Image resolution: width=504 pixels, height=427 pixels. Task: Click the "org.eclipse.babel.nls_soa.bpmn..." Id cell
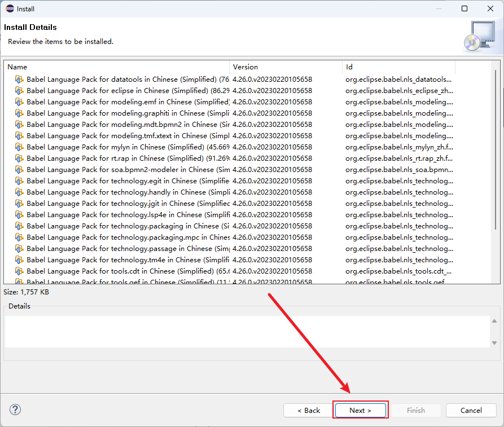point(399,169)
